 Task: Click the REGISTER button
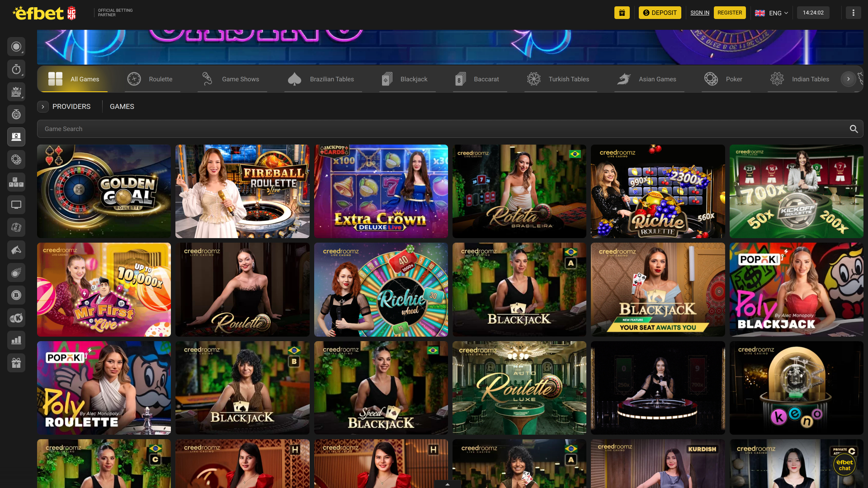(x=730, y=13)
